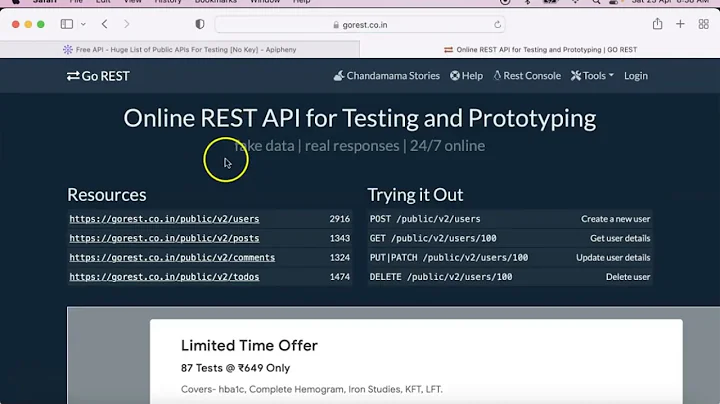
Task: Click the Trying it Out heading
Action: 415,195
